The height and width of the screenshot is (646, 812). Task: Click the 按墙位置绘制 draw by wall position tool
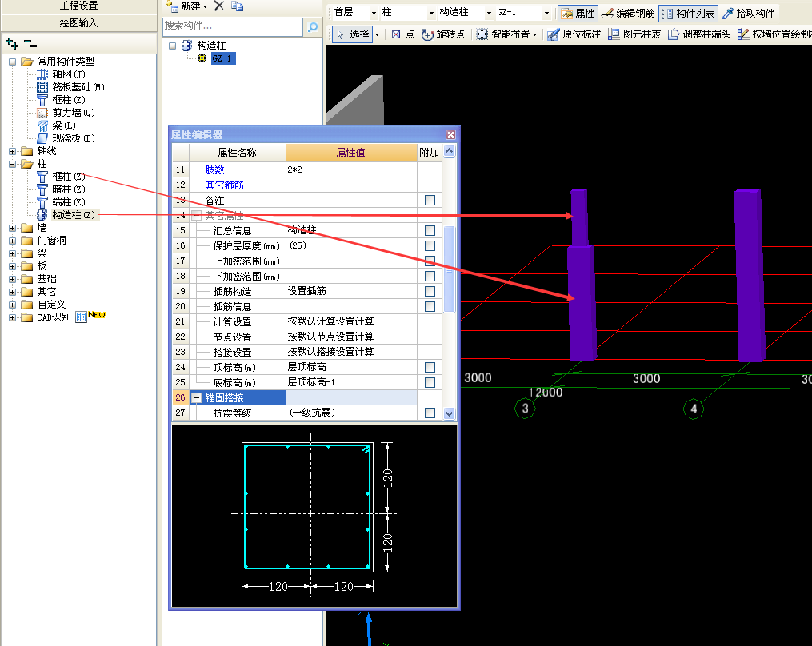pos(774,34)
